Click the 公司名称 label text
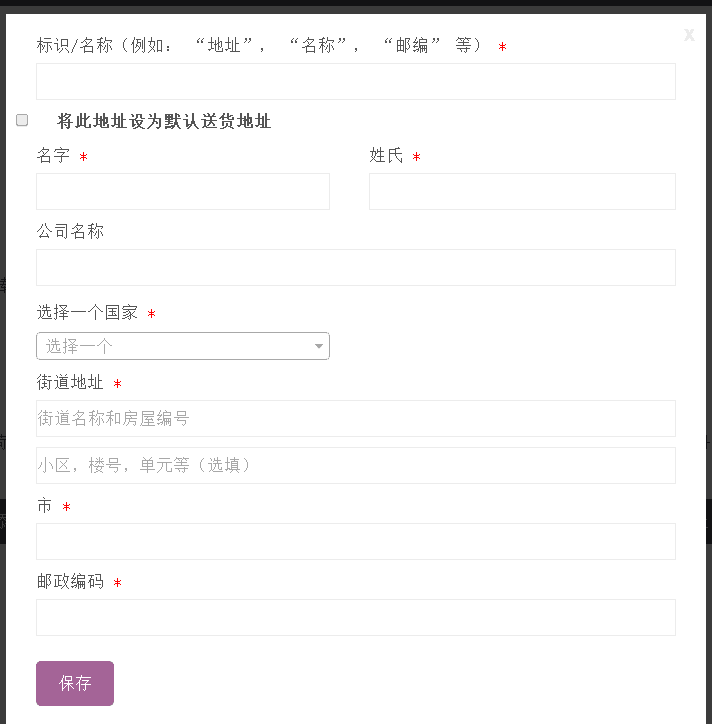This screenshot has width=712, height=724. click(x=70, y=231)
